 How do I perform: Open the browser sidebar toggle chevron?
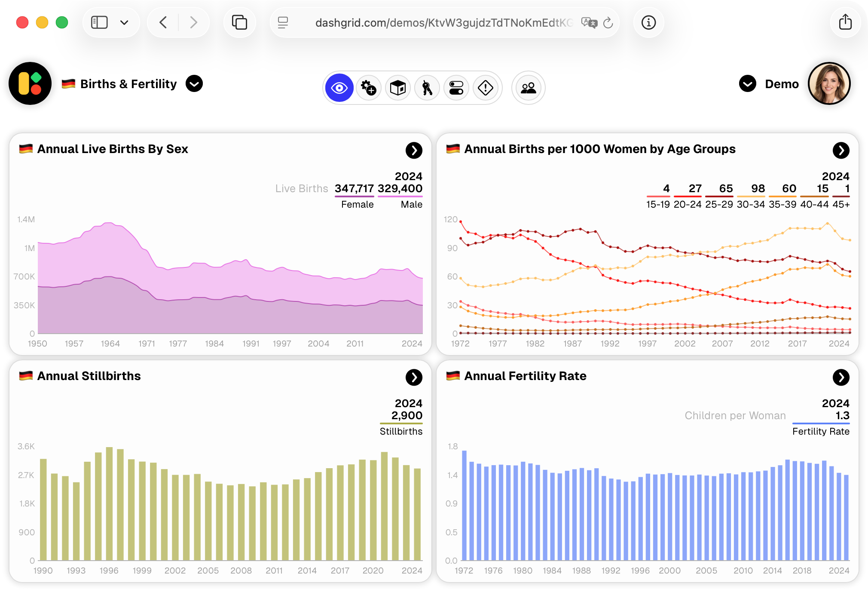[x=125, y=22]
